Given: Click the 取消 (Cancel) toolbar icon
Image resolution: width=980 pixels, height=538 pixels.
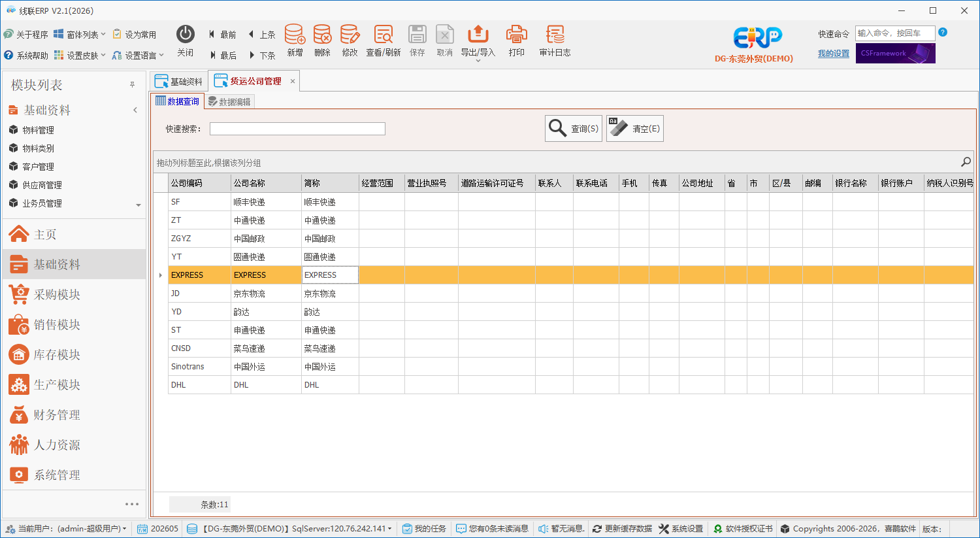Looking at the screenshot, I should click(x=444, y=41).
